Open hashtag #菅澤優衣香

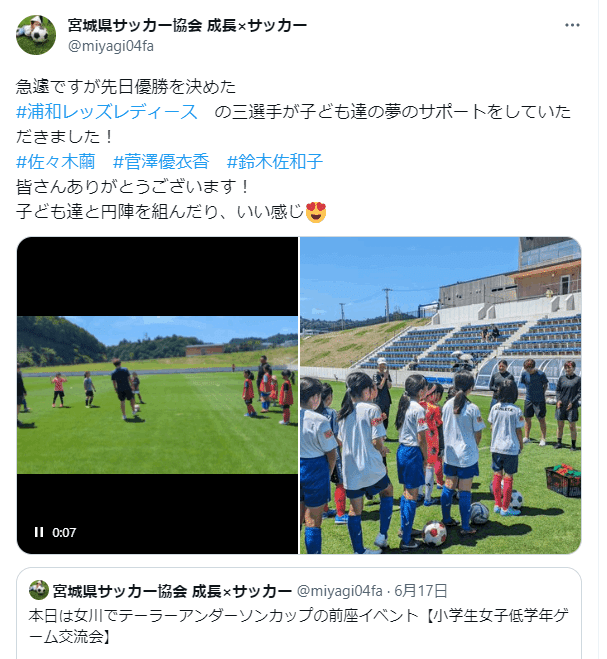coord(161,161)
